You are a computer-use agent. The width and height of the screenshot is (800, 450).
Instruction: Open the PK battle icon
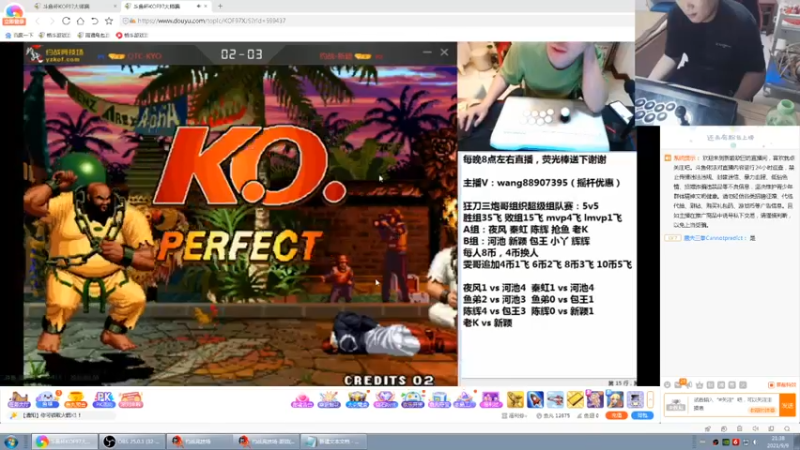point(104,399)
